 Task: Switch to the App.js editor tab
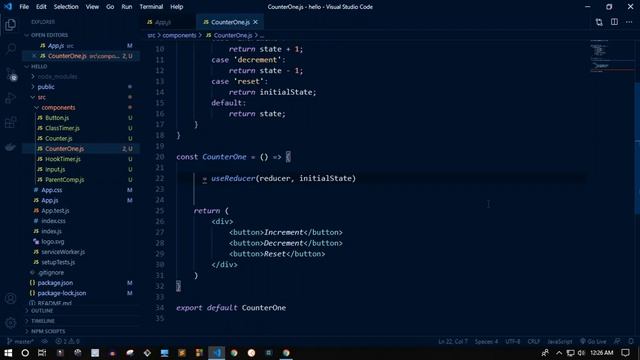pos(163,22)
